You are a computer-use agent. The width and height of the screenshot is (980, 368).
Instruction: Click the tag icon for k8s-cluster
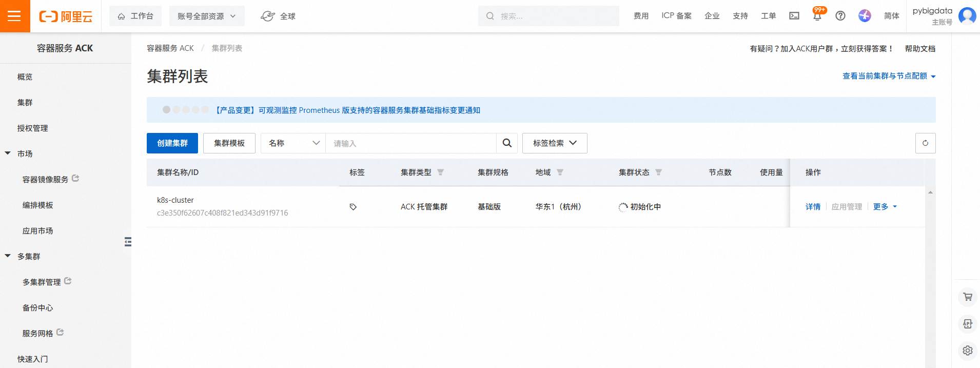353,207
